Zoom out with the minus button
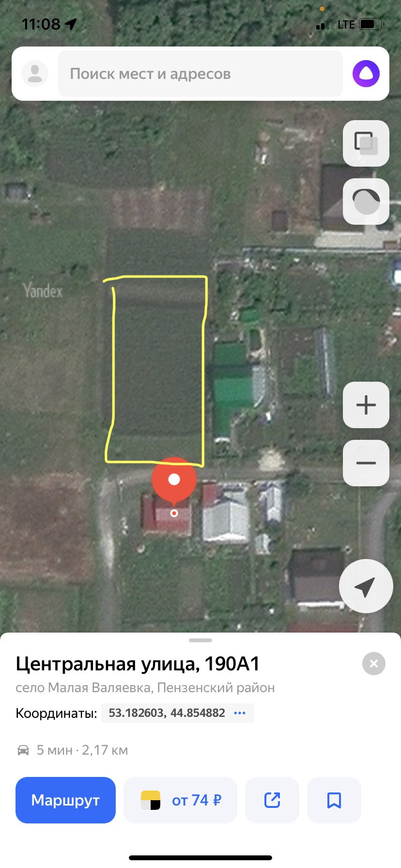The height and width of the screenshot is (868, 401). click(x=366, y=463)
